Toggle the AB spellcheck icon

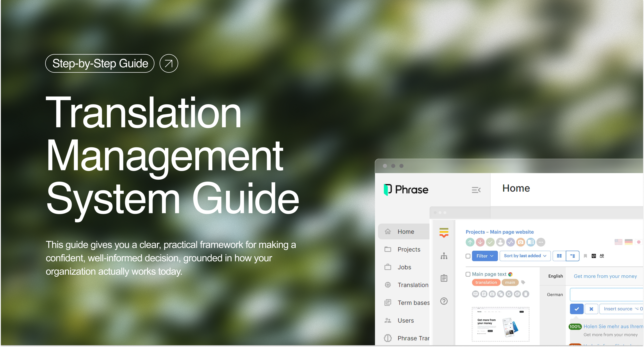602,256
